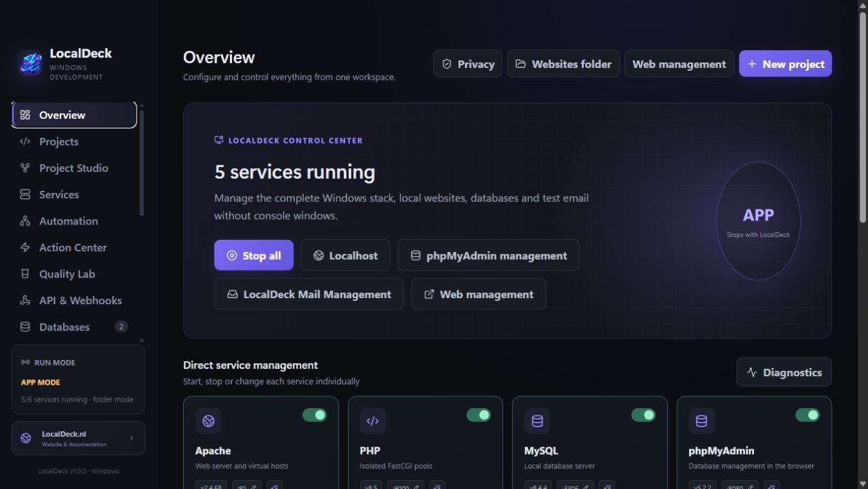Click Web management in the control center
Viewport: 868px width, 489px height.
pyautogui.click(x=479, y=294)
